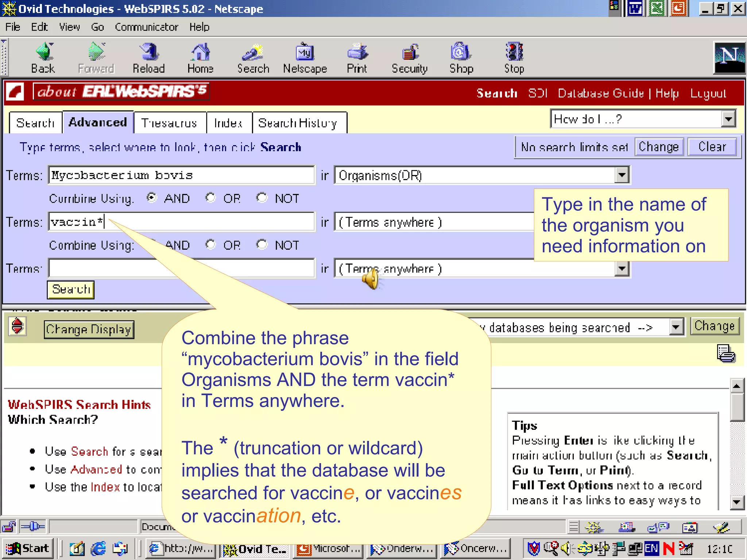The width and height of the screenshot is (747, 560).
Task: Open the Help menu in menu bar
Action: tap(199, 27)
